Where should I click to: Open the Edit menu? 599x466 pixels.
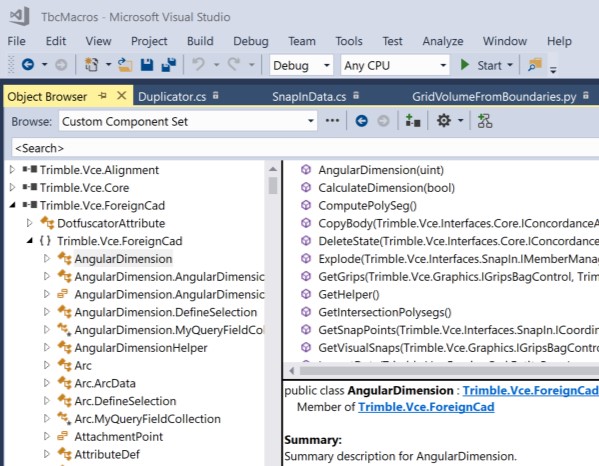56,41
